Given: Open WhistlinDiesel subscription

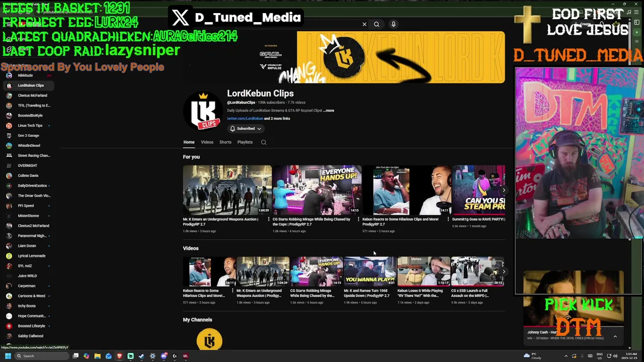Looking at the screenshot, I should pyautogui.click(x=29, y=145).
